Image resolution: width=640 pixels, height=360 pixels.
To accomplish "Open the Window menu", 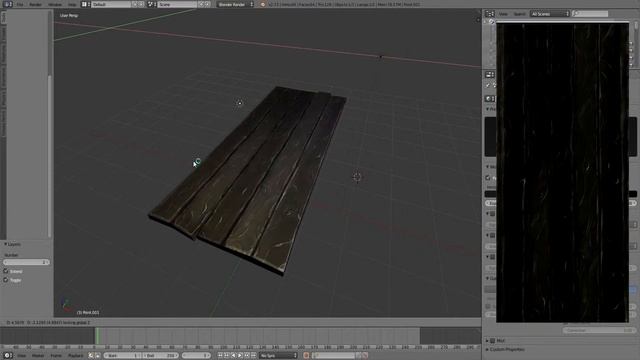I will coord(55,4).
